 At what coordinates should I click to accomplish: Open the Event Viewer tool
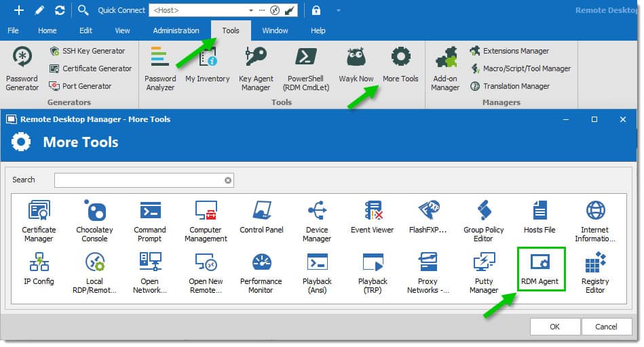point(373,218)
